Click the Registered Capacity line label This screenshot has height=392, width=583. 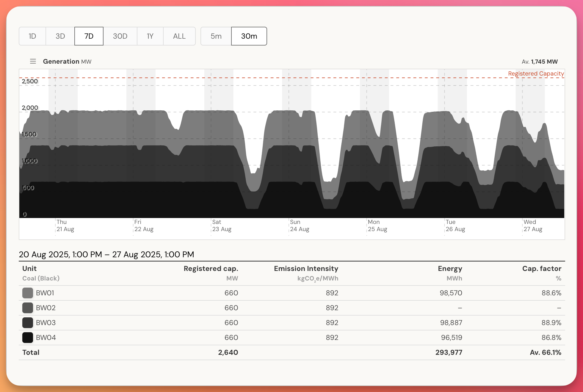pos(536,73)
